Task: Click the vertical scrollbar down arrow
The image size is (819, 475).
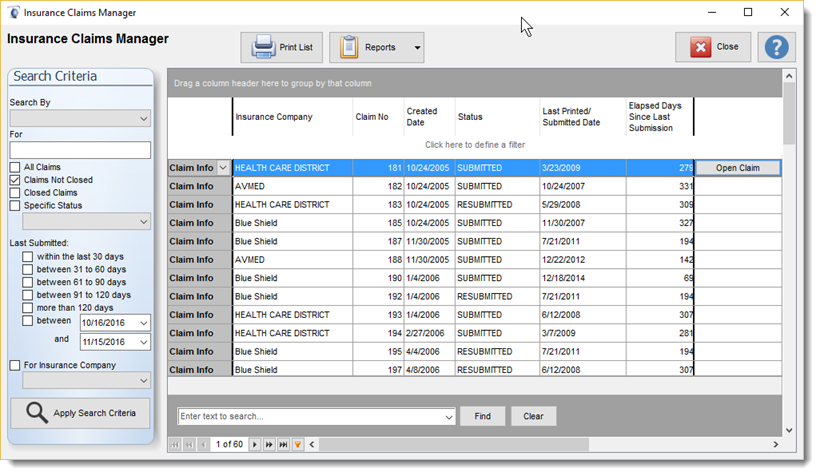Action: tap(789, 431)
